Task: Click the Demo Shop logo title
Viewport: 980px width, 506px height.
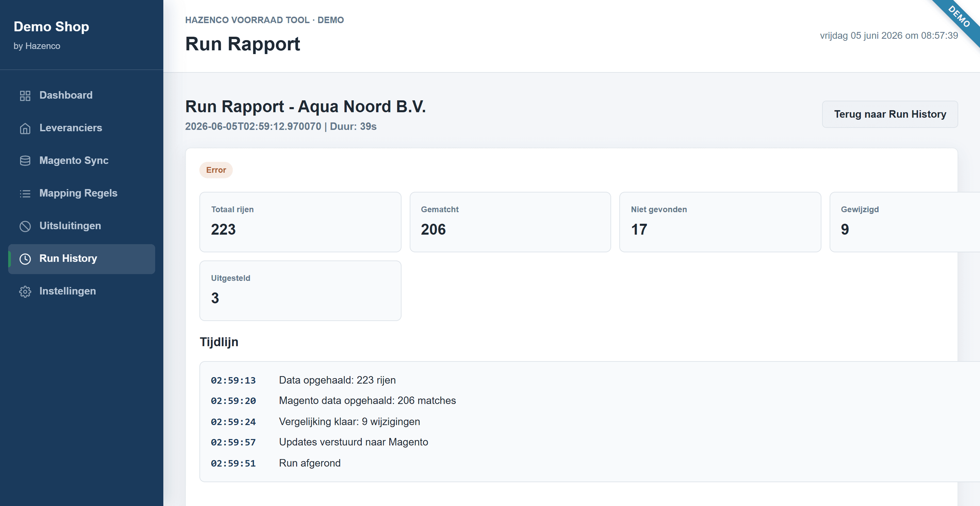Action: (51, 27)
